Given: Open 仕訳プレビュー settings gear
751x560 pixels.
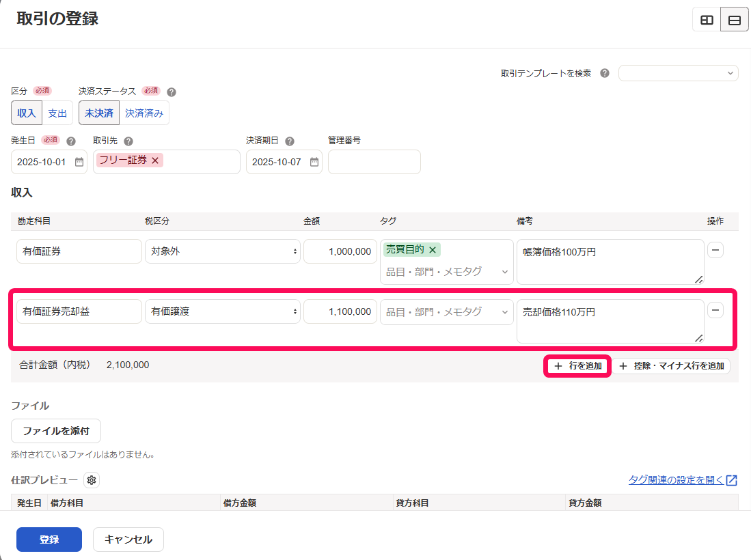Looking at the screenshot, I should point(92,480).
